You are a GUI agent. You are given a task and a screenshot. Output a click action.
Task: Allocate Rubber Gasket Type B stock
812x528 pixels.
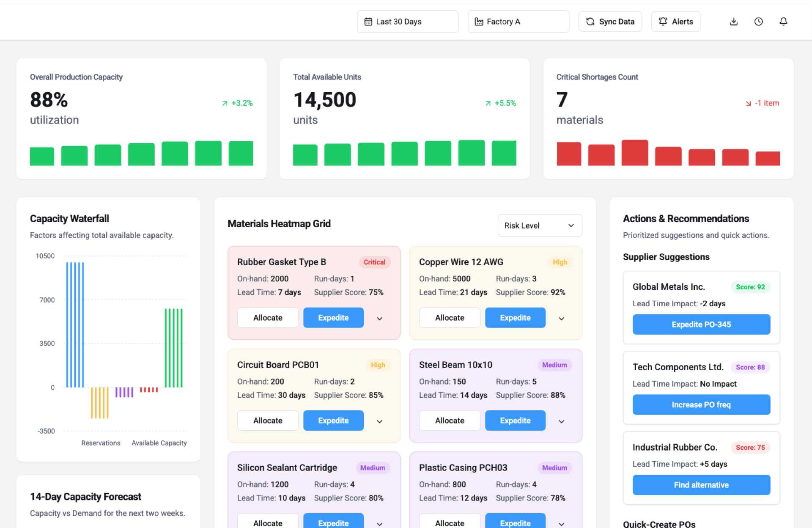point(268,318)
